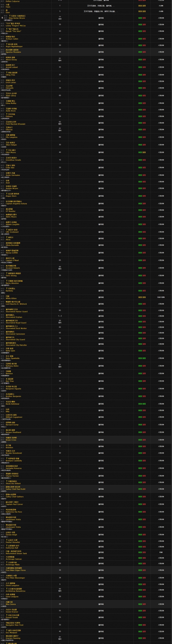Open the Fawn critter entry
Viewport: 172px width, 644px height.
pos(8,7)
